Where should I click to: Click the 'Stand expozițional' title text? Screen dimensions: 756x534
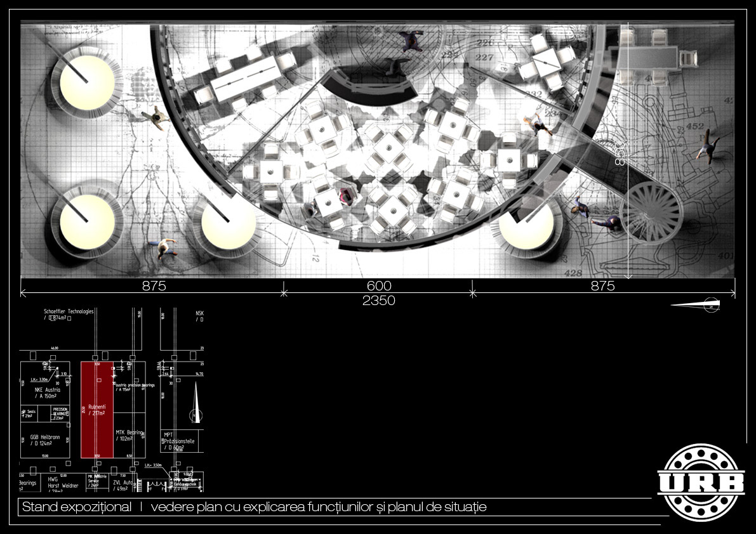coord(77,507)
